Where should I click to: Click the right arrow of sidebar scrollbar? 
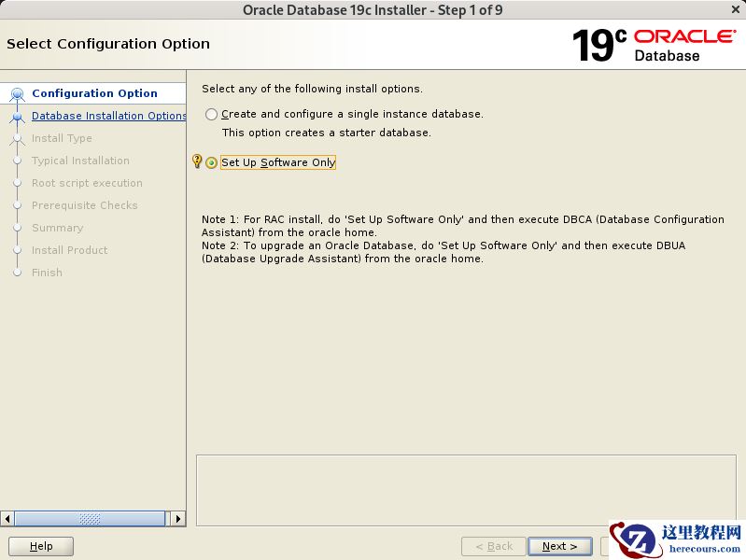pos(178,519)
